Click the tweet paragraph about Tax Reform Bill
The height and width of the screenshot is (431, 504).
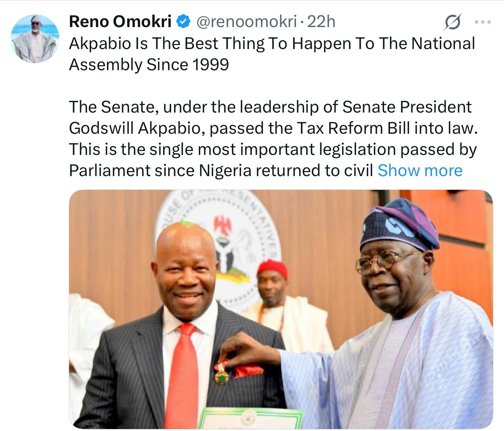pyautogui.click(x=273, y=138)
